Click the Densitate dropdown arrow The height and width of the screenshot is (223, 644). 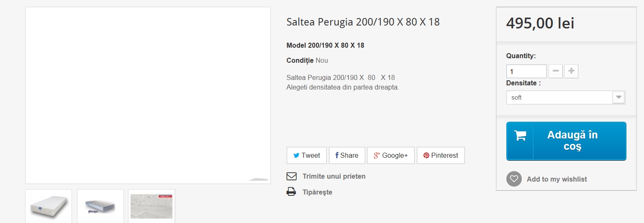tap(619, 97)
